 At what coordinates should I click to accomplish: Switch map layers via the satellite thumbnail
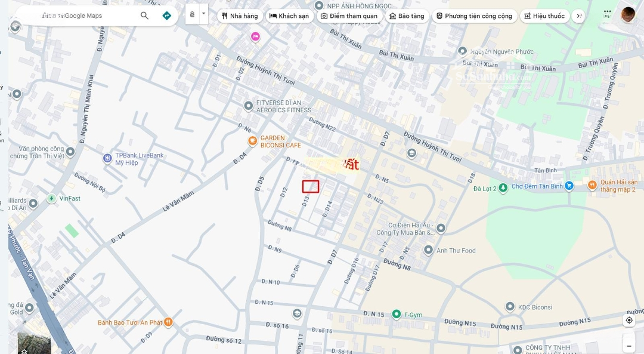click(34, 343)
